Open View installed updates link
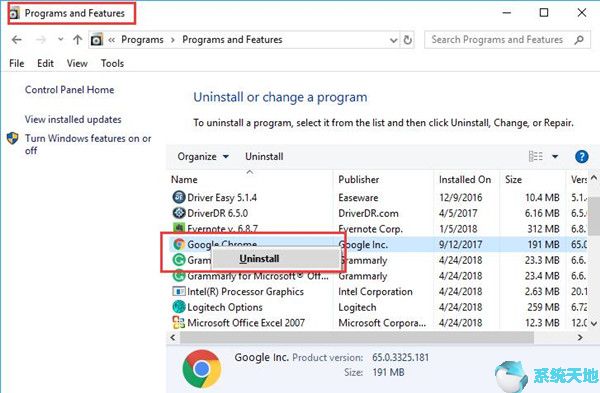 click(x=73, y=119)
